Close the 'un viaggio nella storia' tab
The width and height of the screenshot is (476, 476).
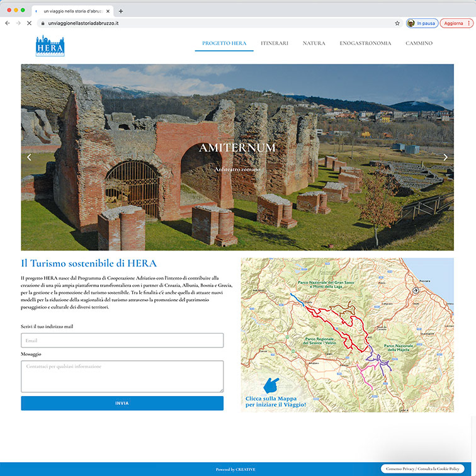coord(108,11)
